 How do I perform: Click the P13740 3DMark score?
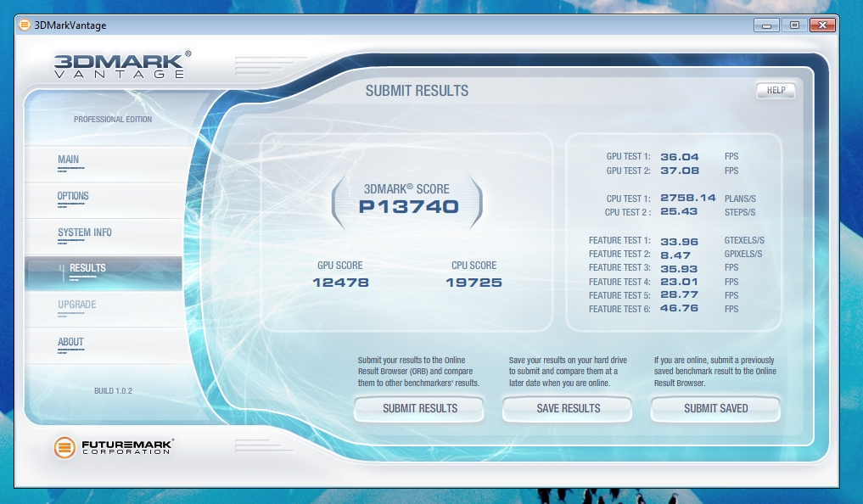pyautogui.click(x=408, y=207)
